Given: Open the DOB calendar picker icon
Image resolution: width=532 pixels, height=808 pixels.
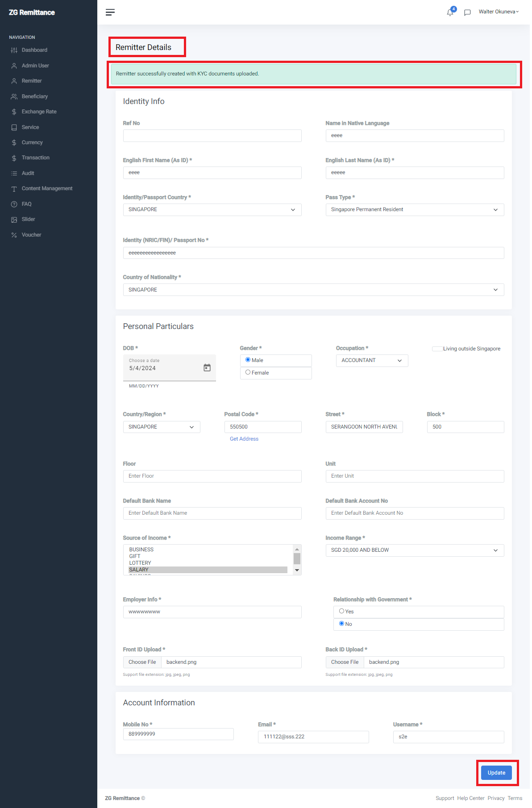Looking at the screenshot, I should click(x=207, y=367).
